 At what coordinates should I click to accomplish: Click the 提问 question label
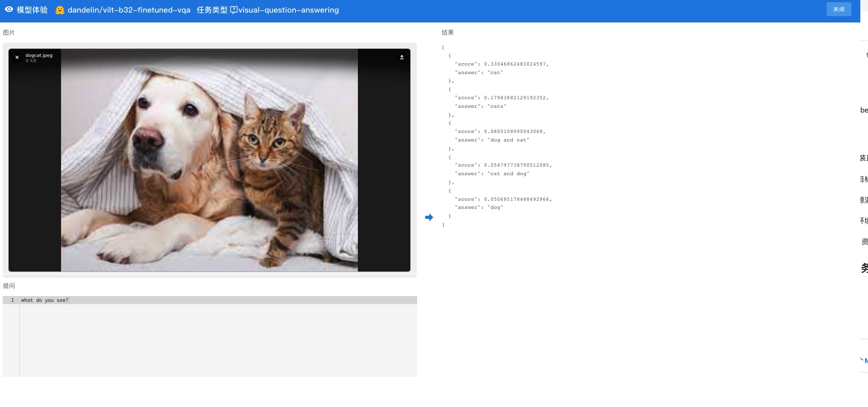pyautogui.click(x=9, y=286)
